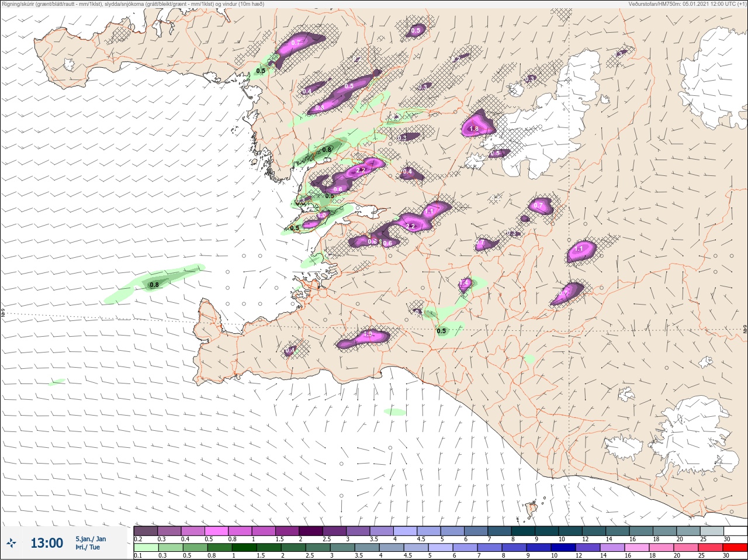Pick the lower legend palest green swatch at 0.1
Viewport: 748px width, 560px height.
tap(146, 548)
